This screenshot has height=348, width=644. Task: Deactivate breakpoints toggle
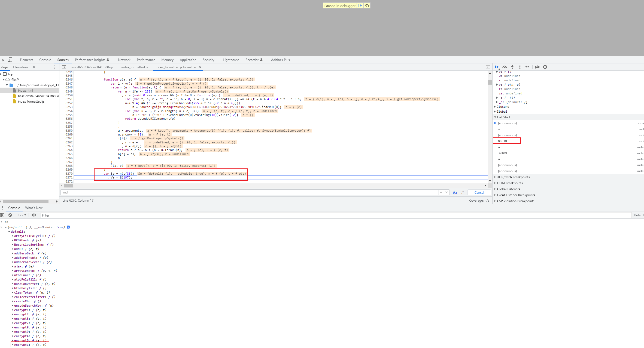(x=537, y=67)
